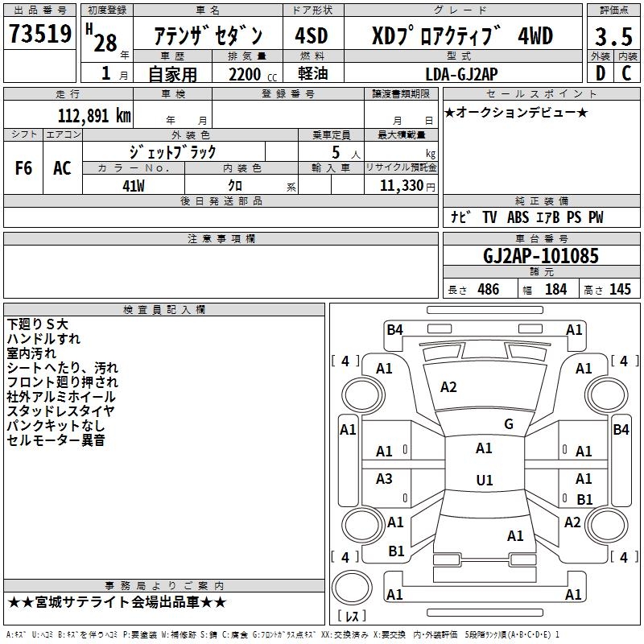Click the grade XDプロアクティブ 4WD

pyautogui.click(x=462, y=35)
